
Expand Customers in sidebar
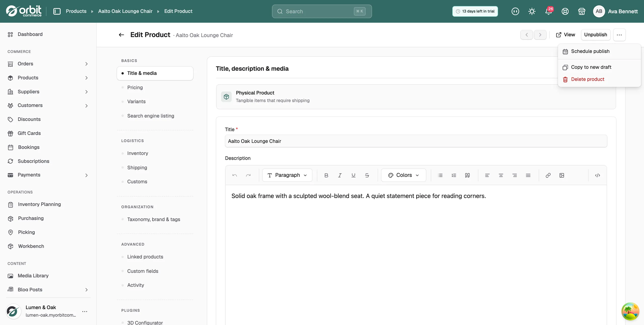coord(86,106)
